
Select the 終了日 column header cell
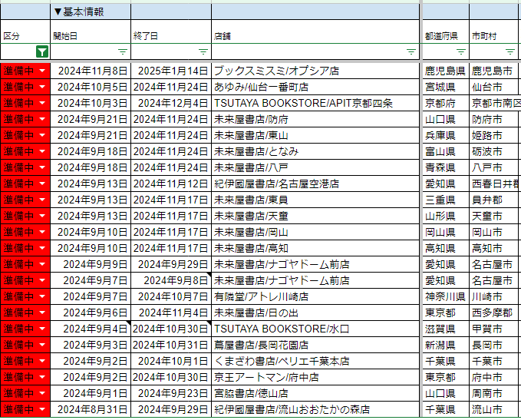[171, 31]
